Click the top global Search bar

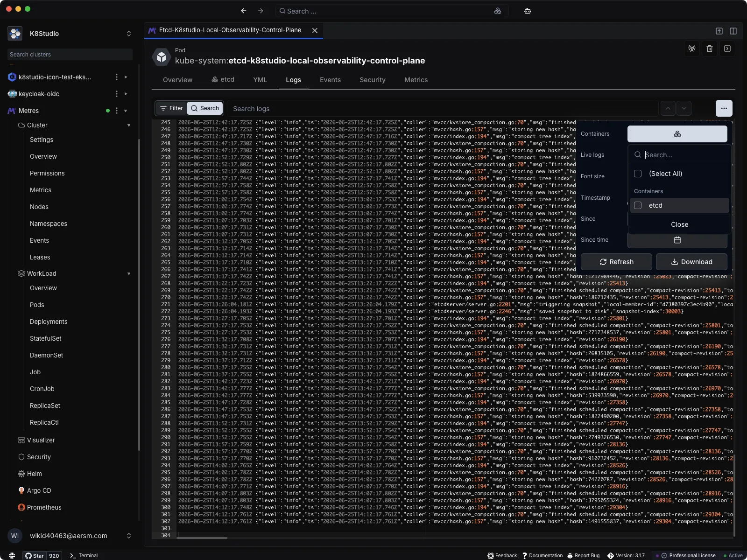click(391, 11)
